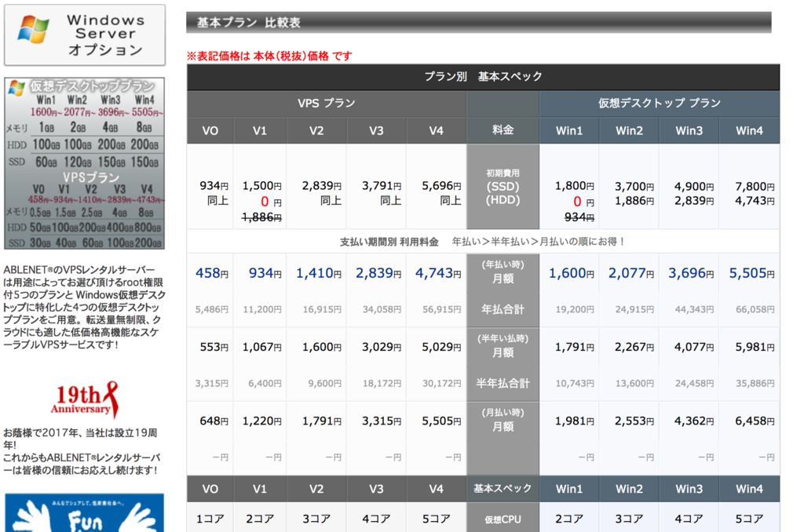This screenshot has height=532, width=804.
Task: Click the 基本プラン 比較表 heading bar
Action: coord(478,23)
